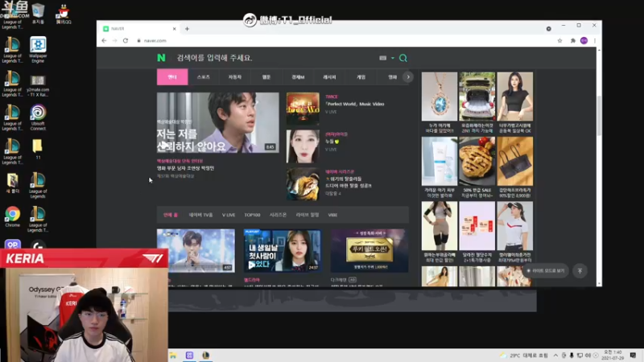Select the pink 엔터 category tab
644x362 pixels.
(x=172, y=76)
